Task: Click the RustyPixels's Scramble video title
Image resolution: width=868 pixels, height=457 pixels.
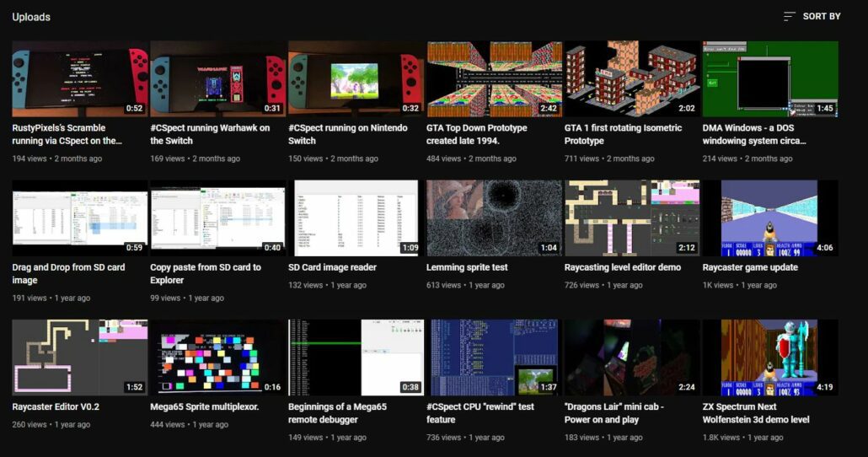Action: (67, 134)
